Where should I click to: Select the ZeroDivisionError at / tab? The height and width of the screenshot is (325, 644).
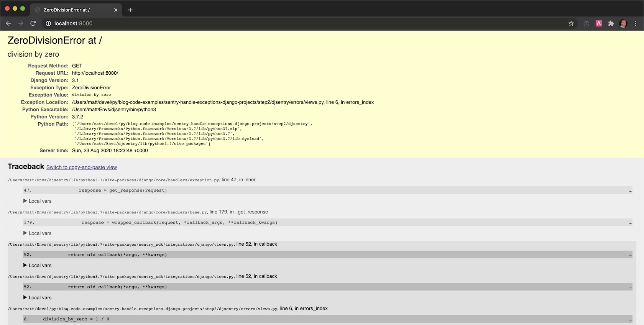coord(76,10)
